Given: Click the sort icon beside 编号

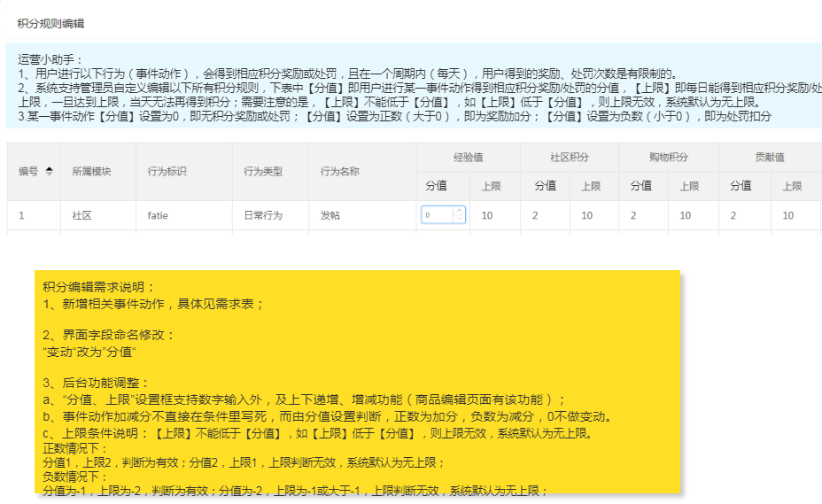Looking at the screenshot, I should click(x=49, y=171).
